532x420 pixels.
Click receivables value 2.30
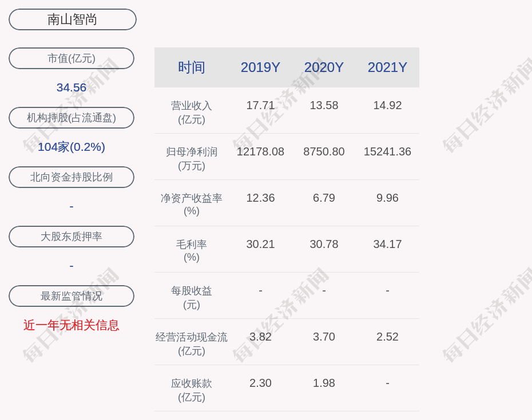pos(261,383)
